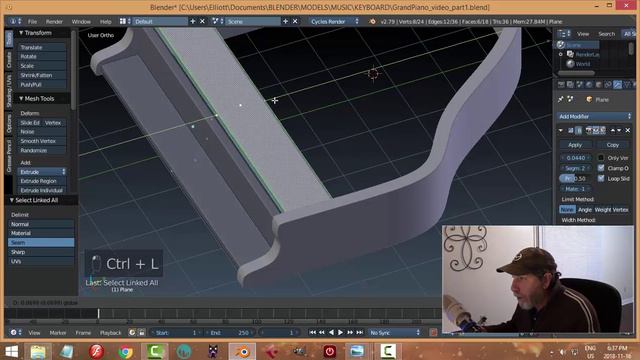Screen dimensions: 640x360
Task: Set limit method to Angle
Action: coord(584,209)
